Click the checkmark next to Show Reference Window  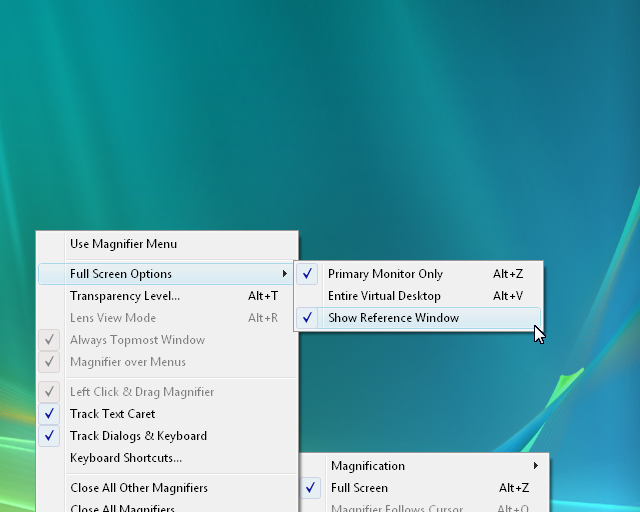(x=308, y=318)
